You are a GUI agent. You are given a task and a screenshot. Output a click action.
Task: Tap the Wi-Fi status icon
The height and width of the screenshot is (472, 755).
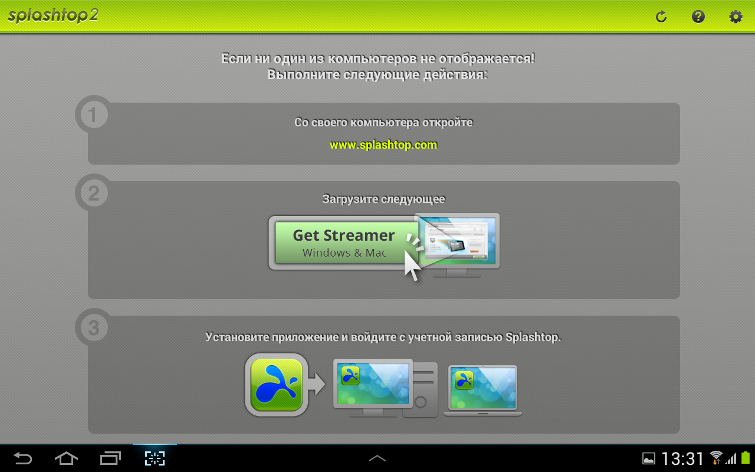click(x=716, y=458)
